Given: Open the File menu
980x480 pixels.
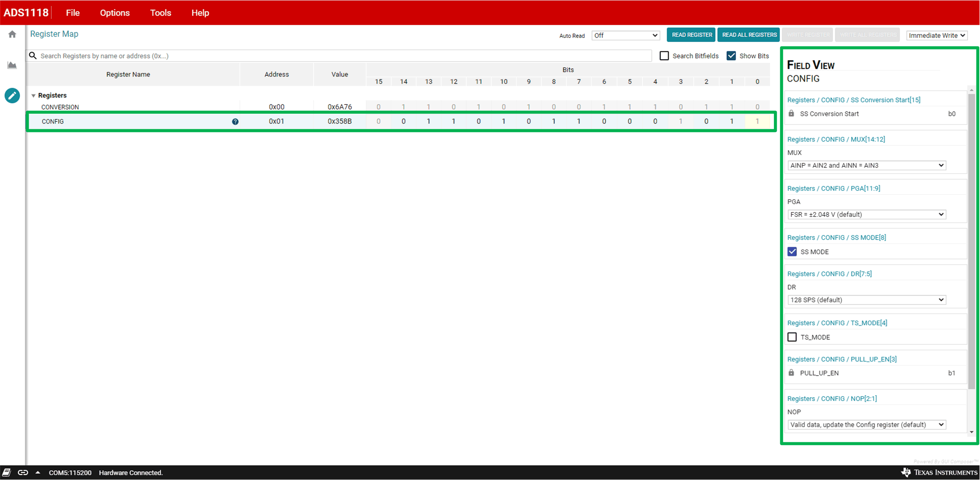Looking at the screenshot, I should (73, 13).
